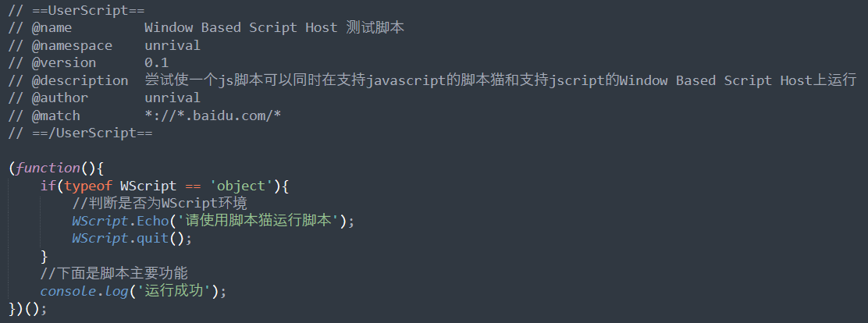Click the version number 0.1
The height and width of the screenshot is (323, 868).
pyautogui.click(x=157, y=62)
